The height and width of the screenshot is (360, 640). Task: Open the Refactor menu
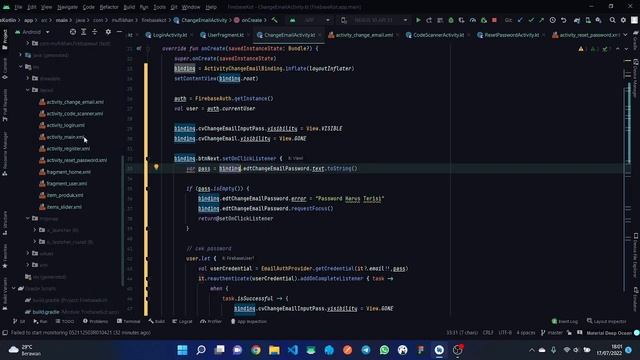click(x=109, y=7)
